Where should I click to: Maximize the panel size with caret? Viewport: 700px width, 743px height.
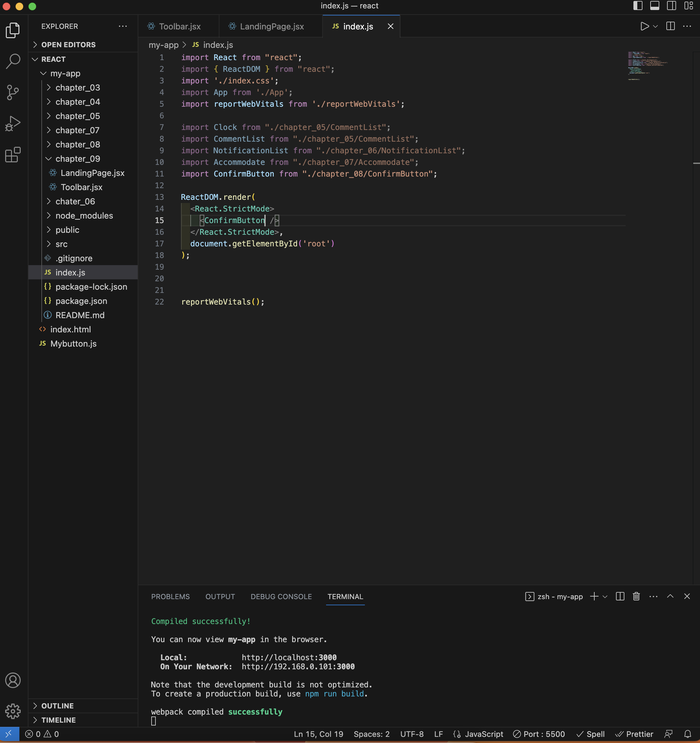click(670, 597)
